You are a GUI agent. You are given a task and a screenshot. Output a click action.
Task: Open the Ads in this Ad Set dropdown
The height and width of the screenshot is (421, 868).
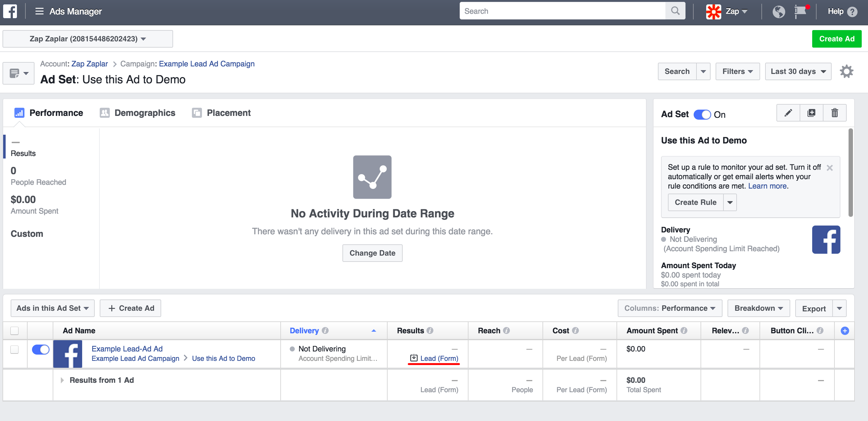pos(53,308)
